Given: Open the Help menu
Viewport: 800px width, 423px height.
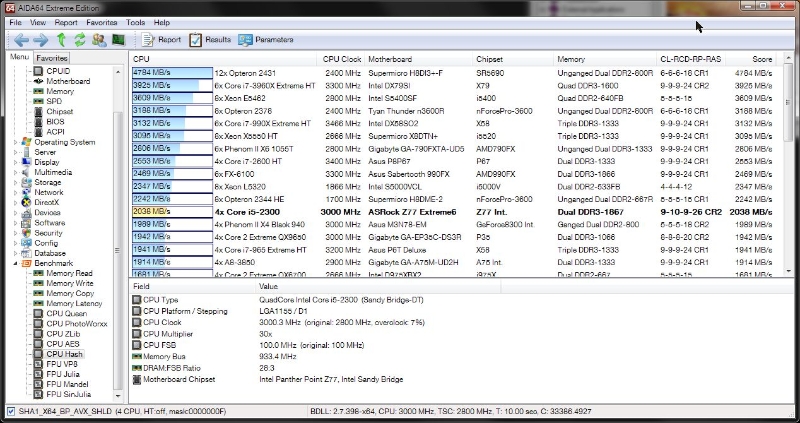Looking at the screenshot, I should 161,22.
